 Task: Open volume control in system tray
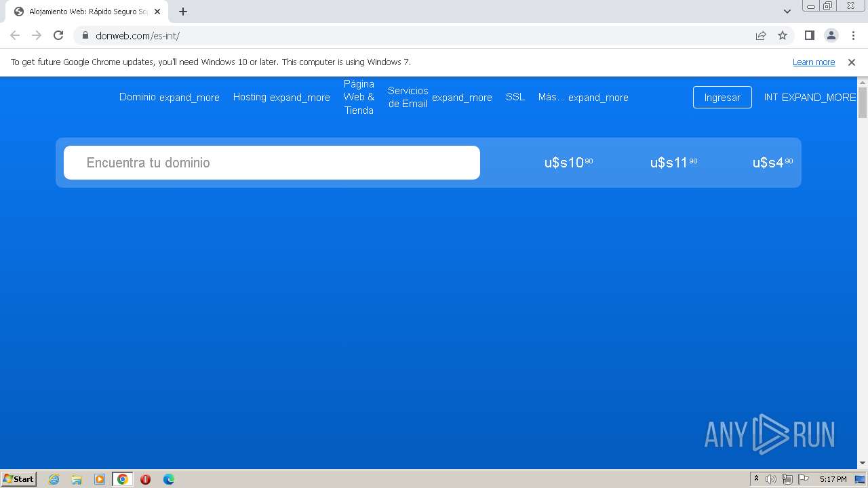point(771,479)
